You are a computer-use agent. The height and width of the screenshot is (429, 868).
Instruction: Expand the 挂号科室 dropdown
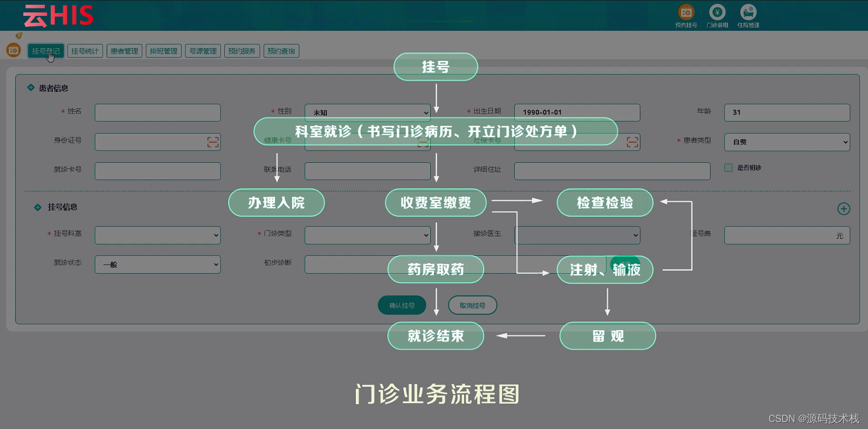click(x=158, y=235)
